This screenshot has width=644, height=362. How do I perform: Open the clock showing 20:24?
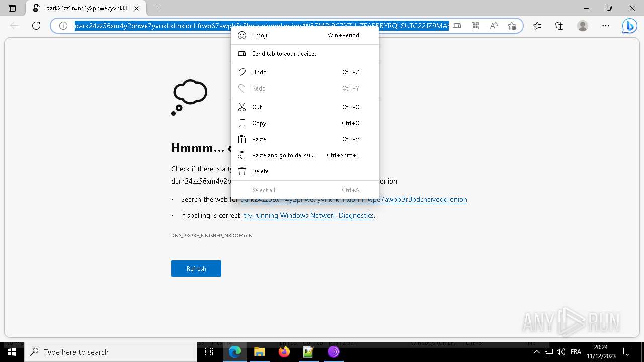pyautogui.click(x=601, y=352)
